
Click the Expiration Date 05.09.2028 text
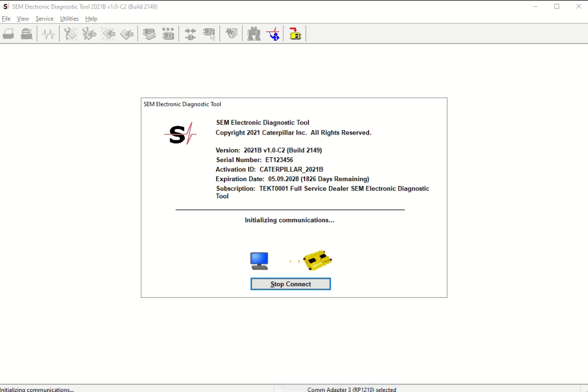(x=292, y=179)
